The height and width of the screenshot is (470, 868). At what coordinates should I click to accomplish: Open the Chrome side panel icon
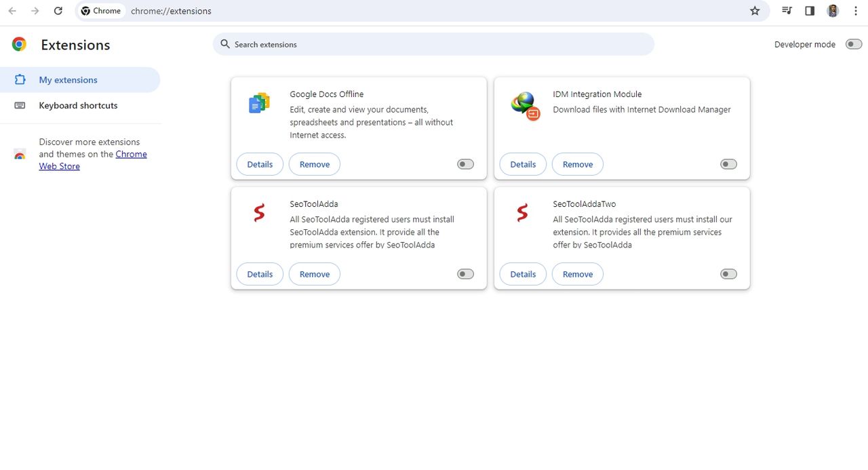(x=810, y=11)
